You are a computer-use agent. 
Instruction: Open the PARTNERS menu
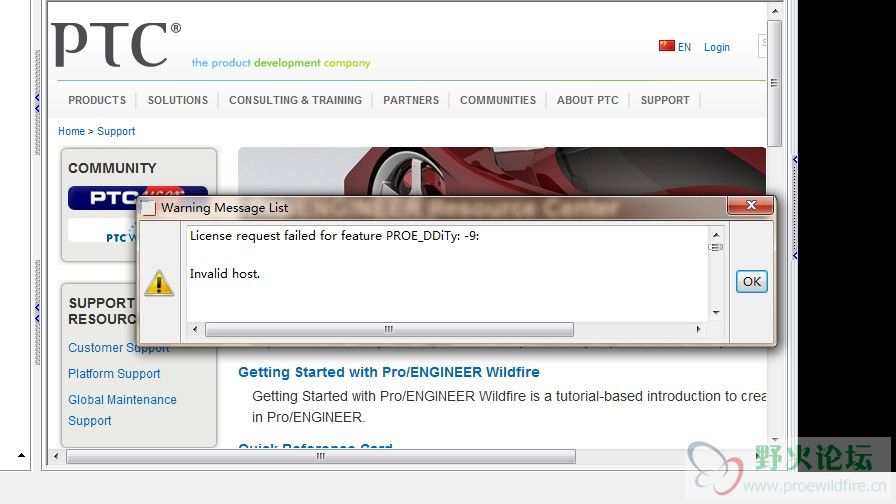(411, 100)
